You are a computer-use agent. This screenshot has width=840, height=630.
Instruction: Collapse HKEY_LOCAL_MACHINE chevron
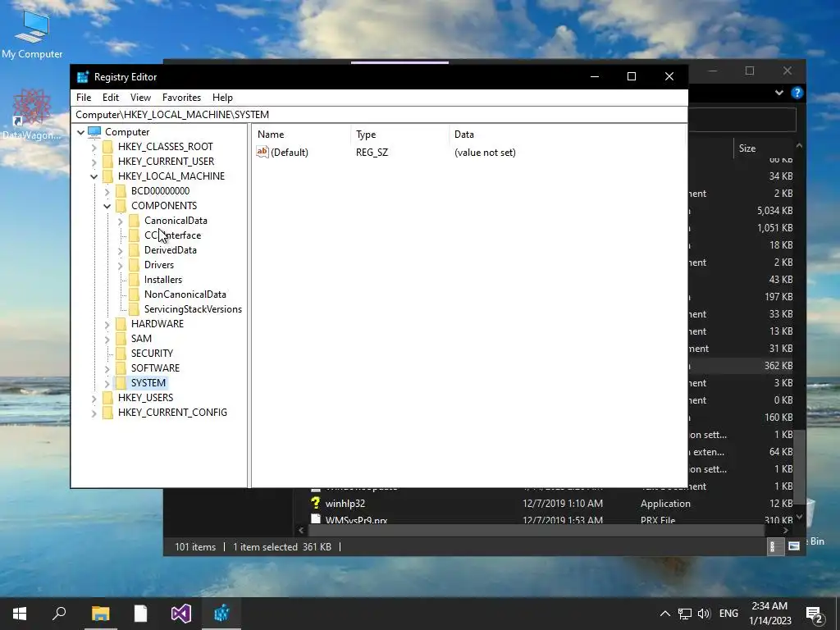pos(94,176)
